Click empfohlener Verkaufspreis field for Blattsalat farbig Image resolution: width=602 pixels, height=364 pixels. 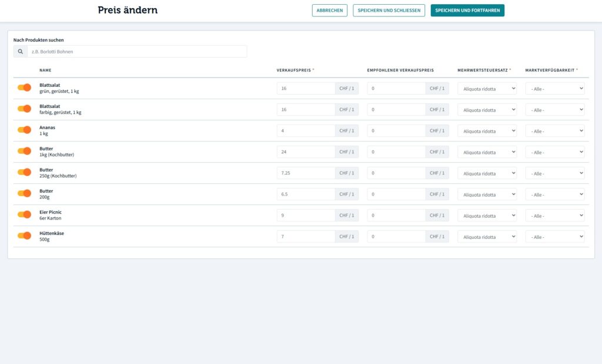pos(396,110)
